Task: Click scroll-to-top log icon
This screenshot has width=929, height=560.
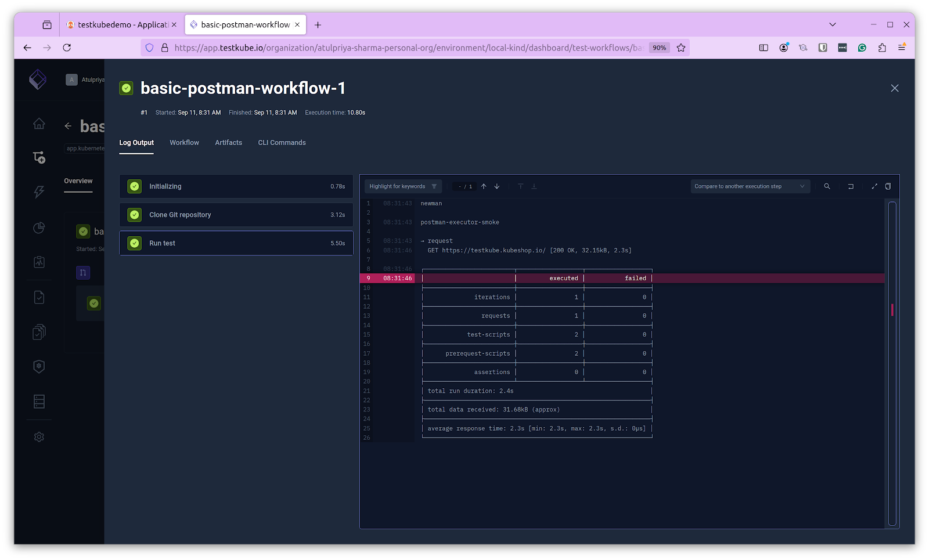Action: coord(521,186)
